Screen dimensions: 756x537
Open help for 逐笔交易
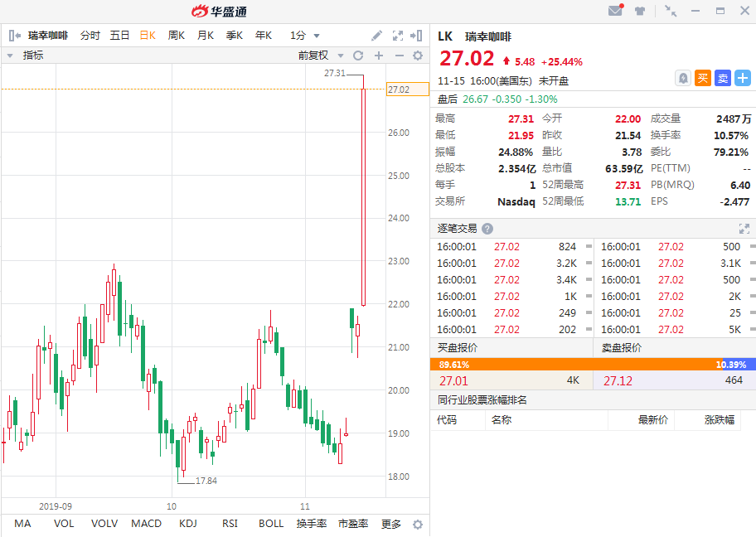[x=487, y=229]
